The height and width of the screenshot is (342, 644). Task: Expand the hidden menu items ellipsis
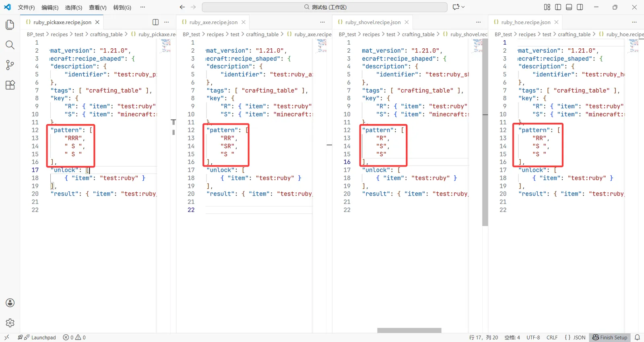pyautogui.click(x=142, y=7)
